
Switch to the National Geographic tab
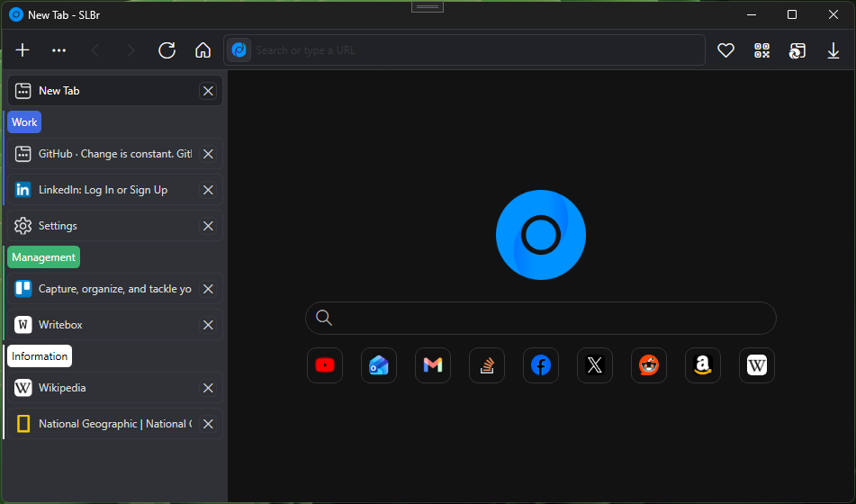coord(115,424)
